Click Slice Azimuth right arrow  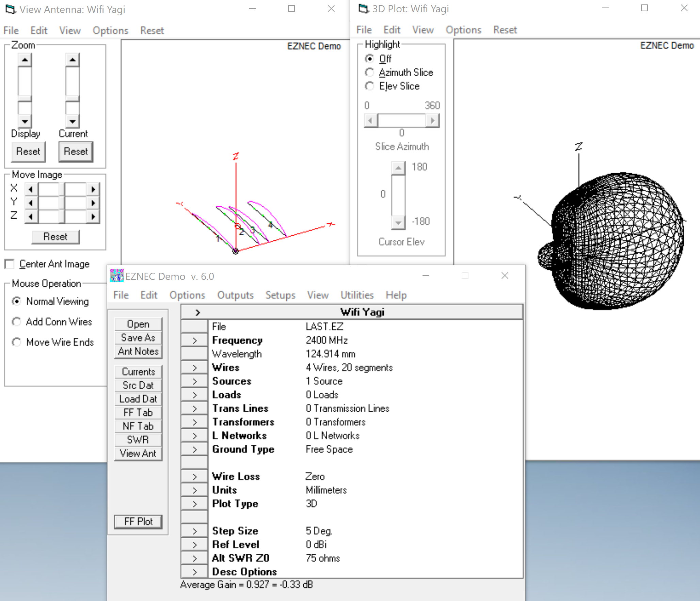(x=433, y=120)
